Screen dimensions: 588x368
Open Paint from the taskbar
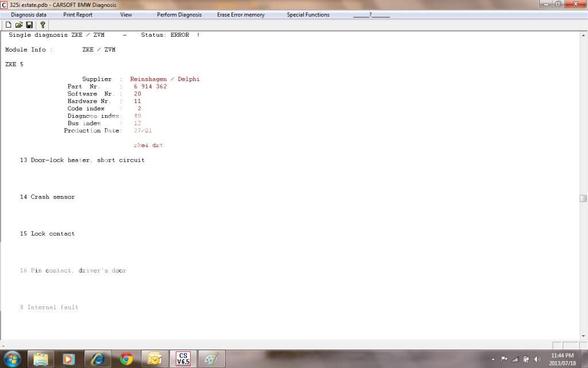211,359
